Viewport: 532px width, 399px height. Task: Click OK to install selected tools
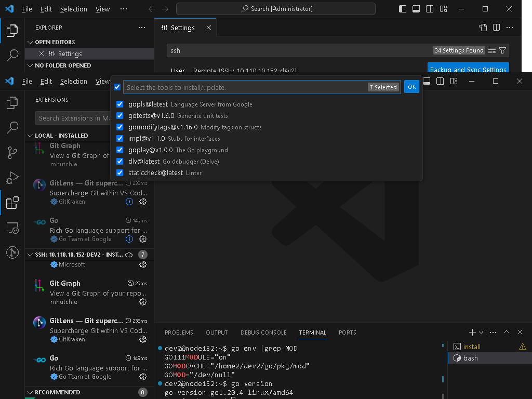click(x=411, y=87)
